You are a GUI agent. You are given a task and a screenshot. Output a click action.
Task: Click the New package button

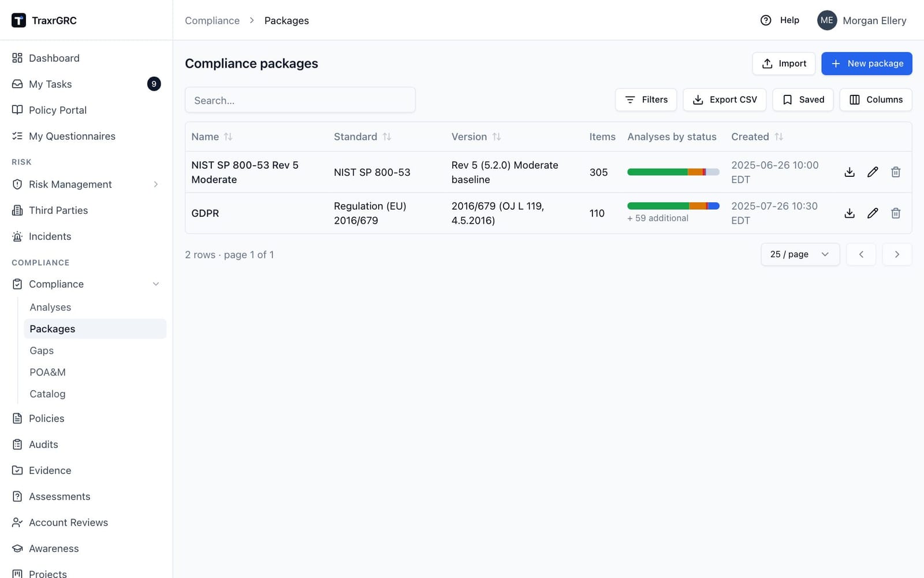click(867, 64)
